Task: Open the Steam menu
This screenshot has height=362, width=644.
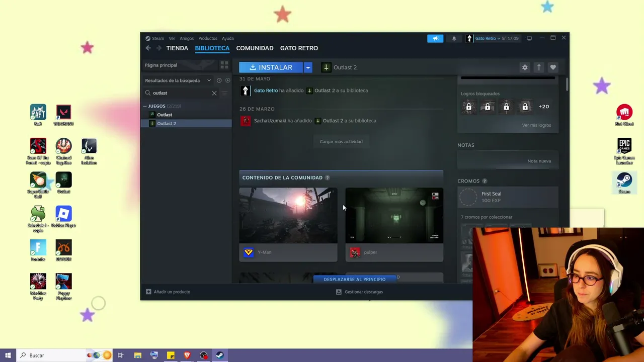Action: (x=158, y=38)
